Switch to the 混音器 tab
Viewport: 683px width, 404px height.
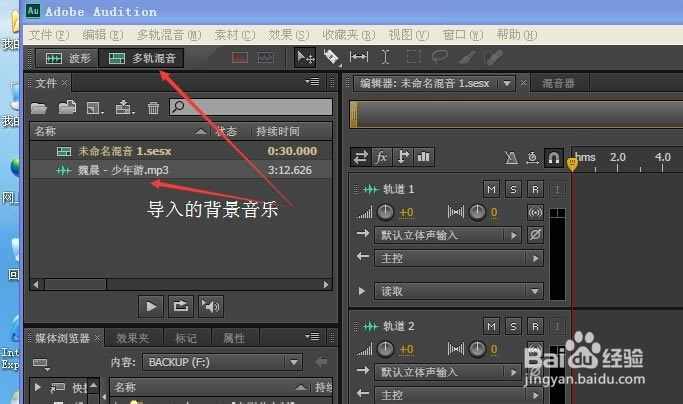[558, 83]
